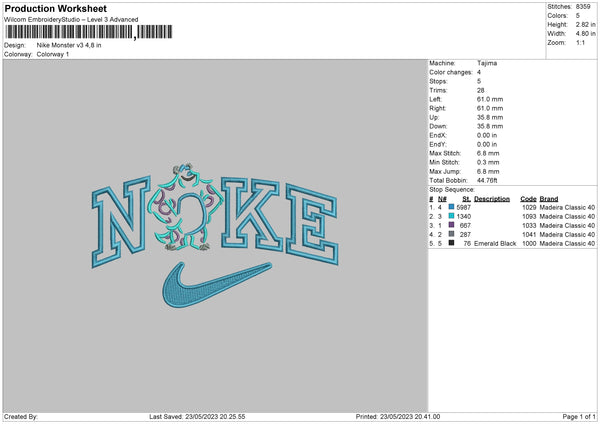Click the EndX value '0.00 in'
The width and height of the screenshot is (600, 424).
coord(487,135)
